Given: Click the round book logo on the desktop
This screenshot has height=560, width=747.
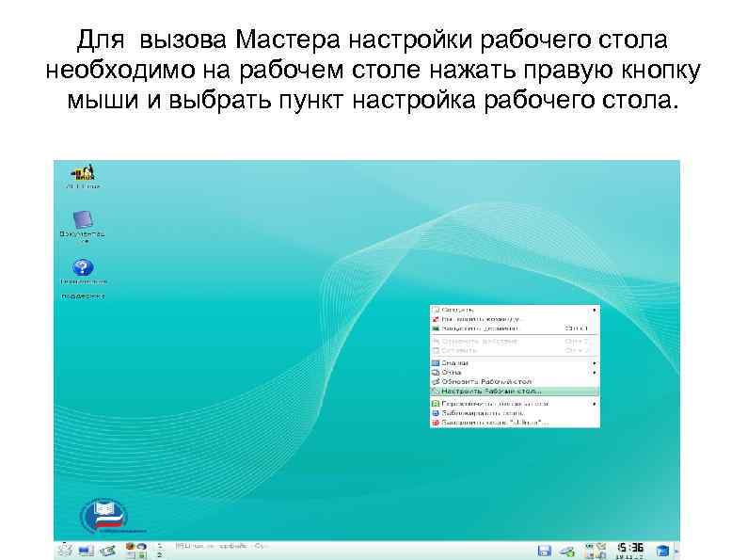Looking at the screenshot, I should [103, 515].
